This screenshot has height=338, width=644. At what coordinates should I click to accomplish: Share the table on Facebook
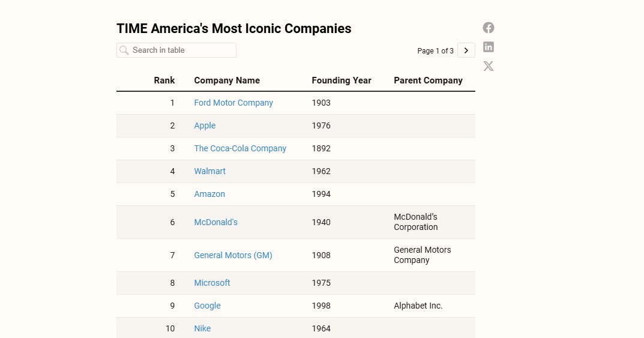click(x=489, y=28)
